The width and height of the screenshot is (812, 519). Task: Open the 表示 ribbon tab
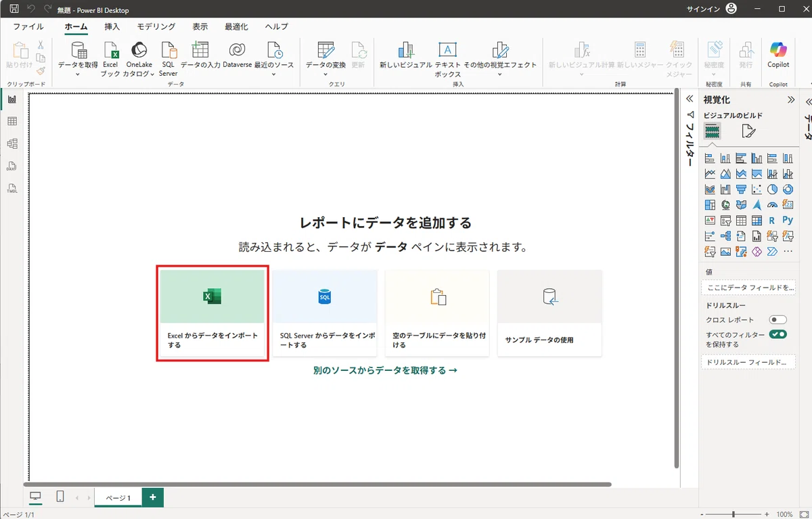(200, 26)
